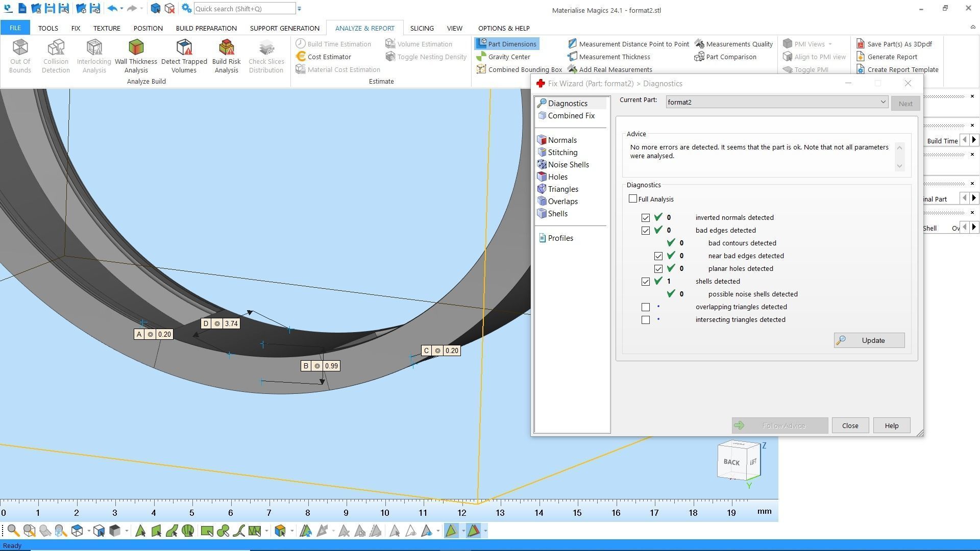The height and width of the screenshot is (551, 980).
Task: Open Measurement Thickness tool
Action: (614, 57)
